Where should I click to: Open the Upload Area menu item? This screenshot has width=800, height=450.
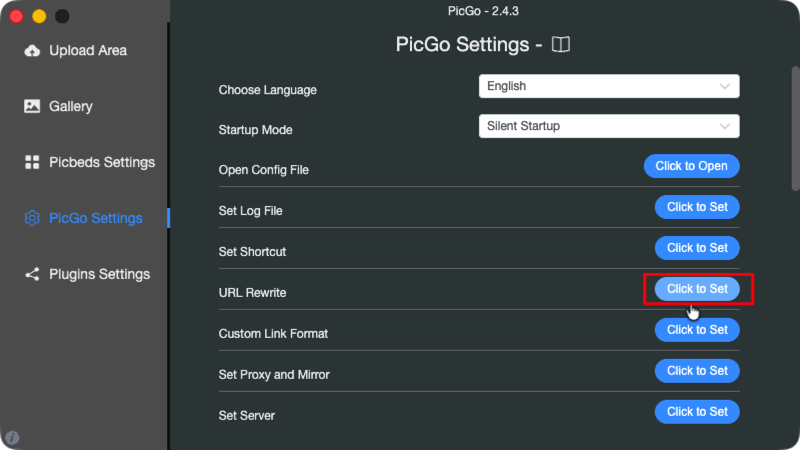pos(88,50)
